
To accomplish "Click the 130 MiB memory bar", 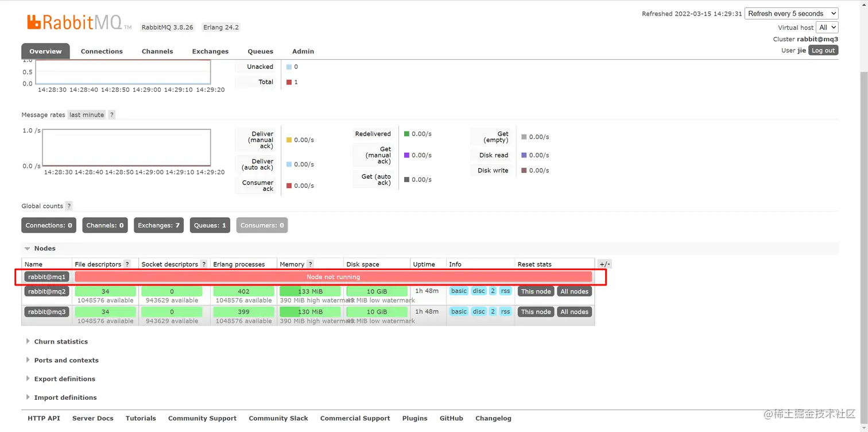I will point(310,312).
